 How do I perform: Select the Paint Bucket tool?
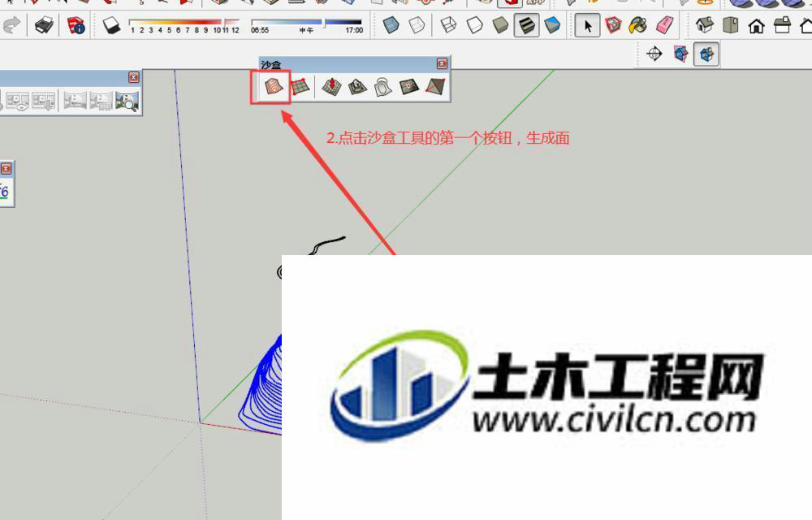pyautogui.click(x=638, y=25)
